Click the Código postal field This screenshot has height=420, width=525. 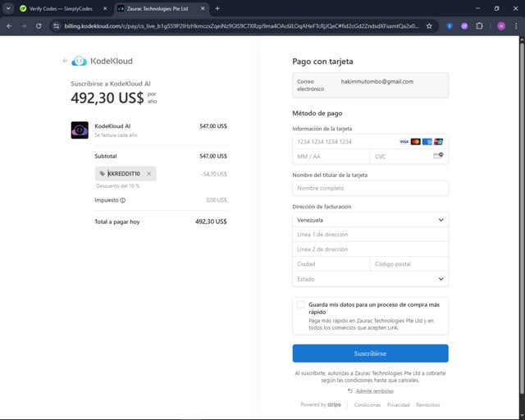pos(409,264)
